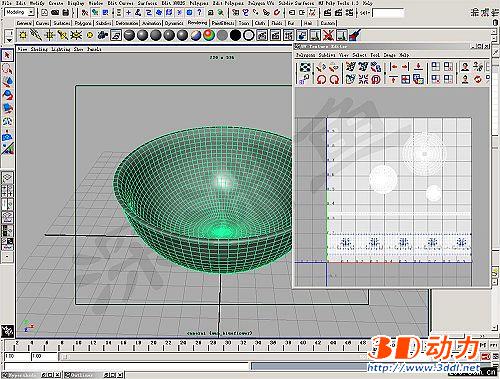This screenshot has height=379, width=500.
Task: Open Polygons menu in UV Texture Editor
Action: [305, 55]
